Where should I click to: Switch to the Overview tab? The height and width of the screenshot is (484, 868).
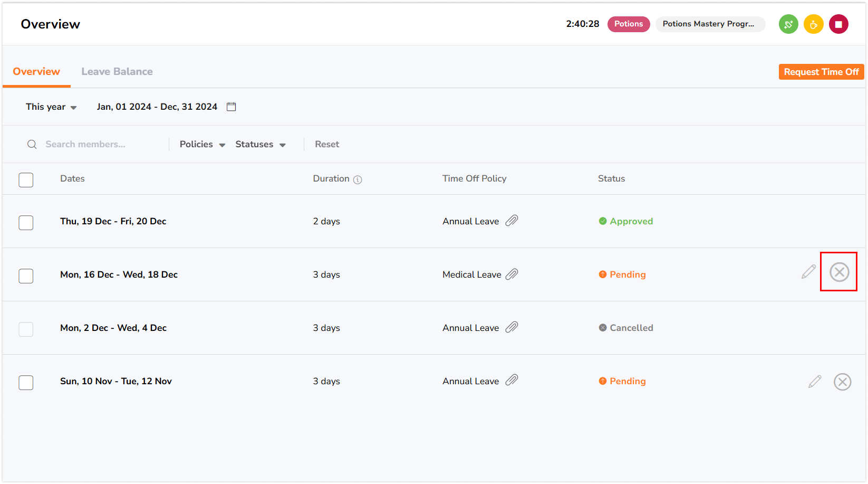[36, 71]
